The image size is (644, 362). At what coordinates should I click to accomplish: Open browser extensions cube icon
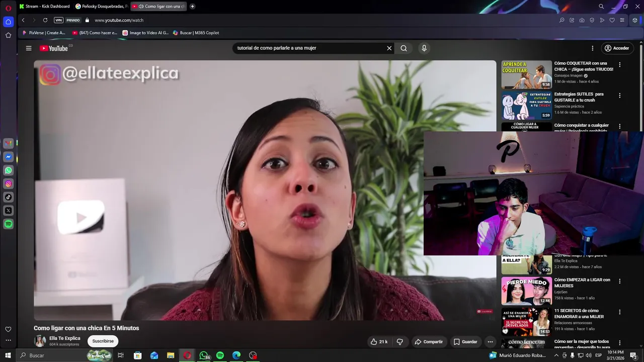coord(635,20)
